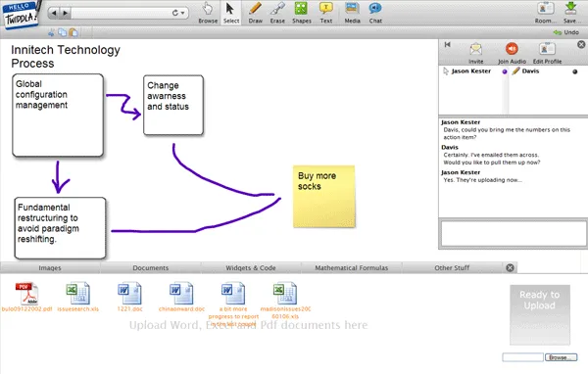588x374 pixels.
Task: Select the Text tool
Action: point(326,13)
